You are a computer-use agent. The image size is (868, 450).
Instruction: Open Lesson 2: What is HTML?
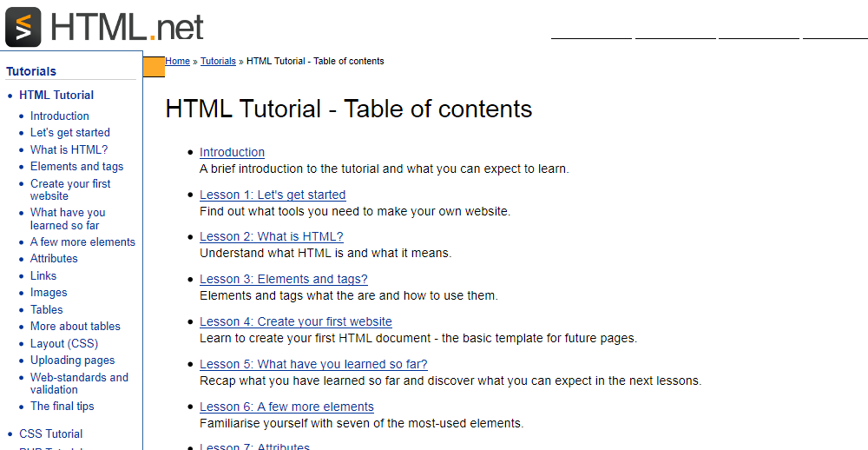point(271,236)
